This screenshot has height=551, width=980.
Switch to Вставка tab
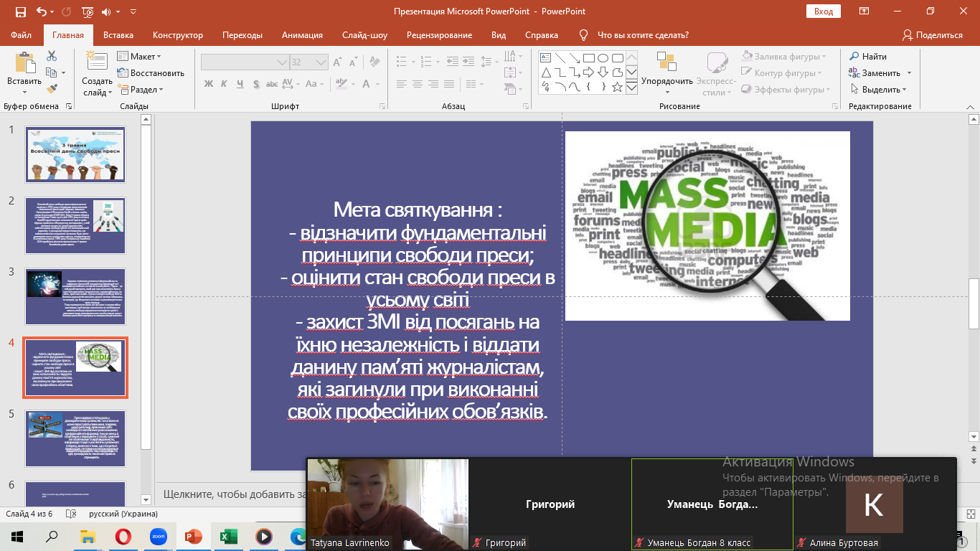(118, 35)
